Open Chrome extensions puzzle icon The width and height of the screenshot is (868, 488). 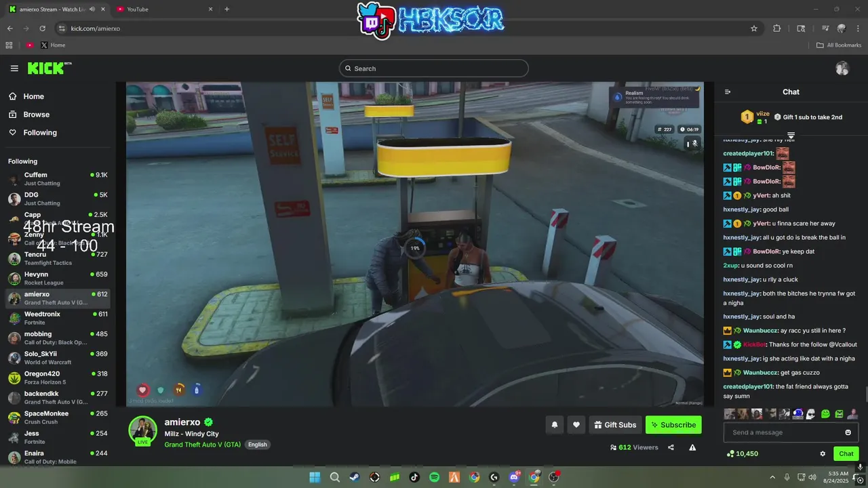[x=777, y=28]
